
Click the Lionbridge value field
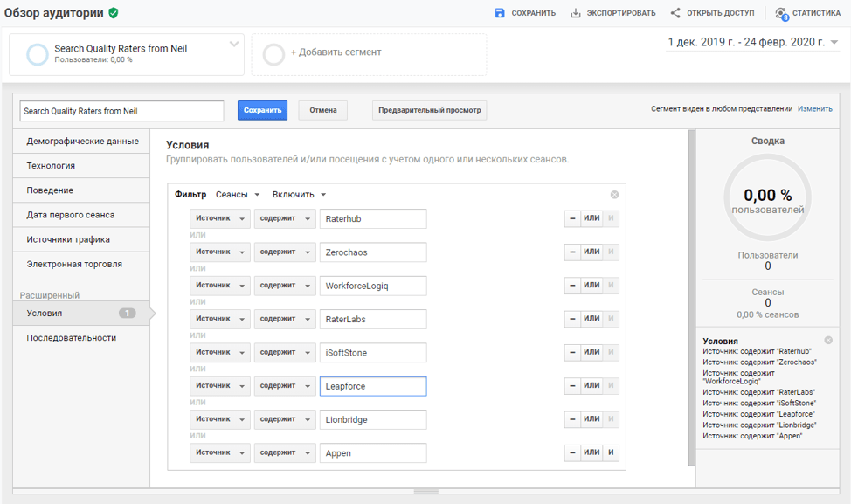pos(373,419)
